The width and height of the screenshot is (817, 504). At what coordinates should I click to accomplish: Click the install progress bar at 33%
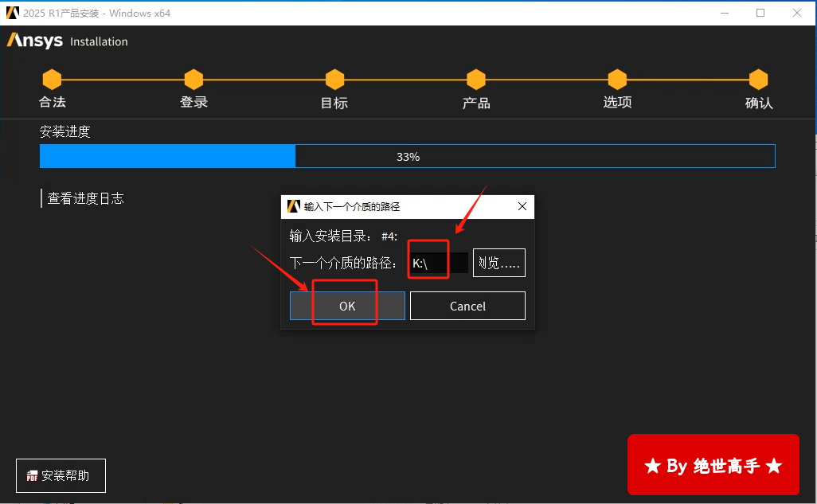pyautogui.click(x=408, y=156)
